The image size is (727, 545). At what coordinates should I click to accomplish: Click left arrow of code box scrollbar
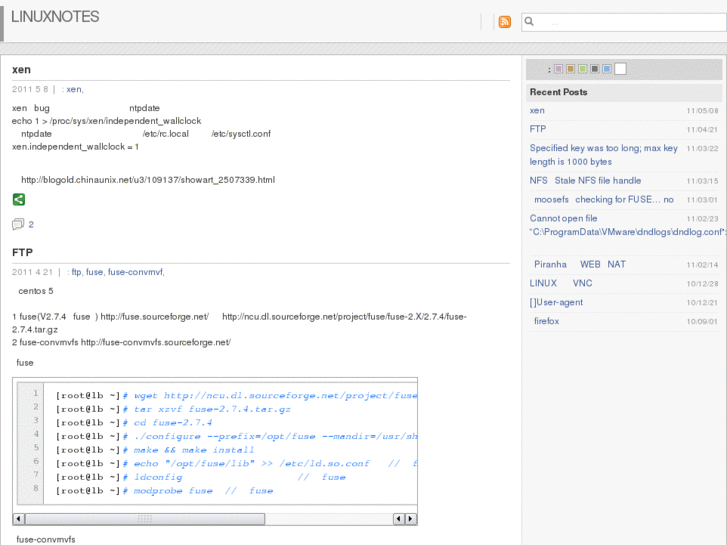pos(19,519)
